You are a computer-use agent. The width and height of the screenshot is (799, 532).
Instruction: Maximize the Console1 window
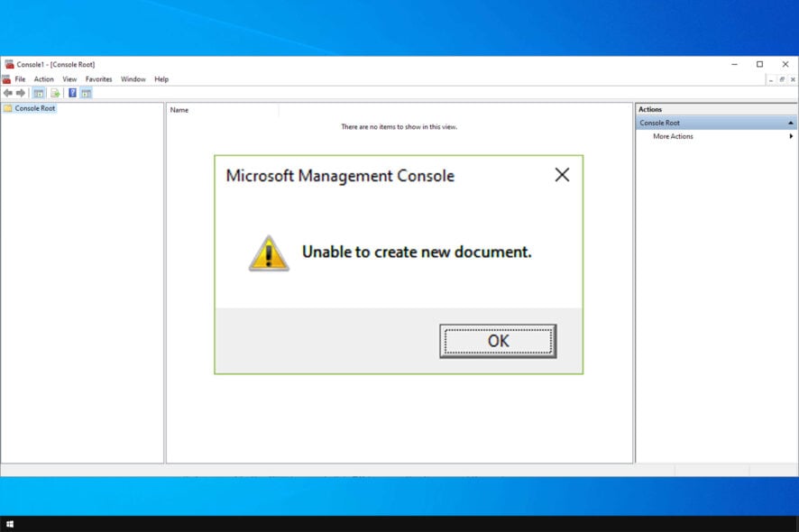click(759, 64)
